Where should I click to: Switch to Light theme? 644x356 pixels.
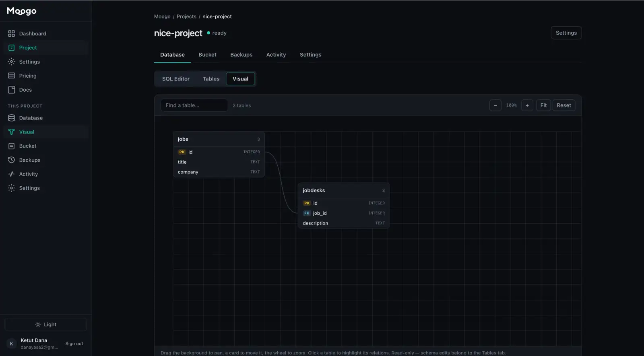(x=46, y=325)
